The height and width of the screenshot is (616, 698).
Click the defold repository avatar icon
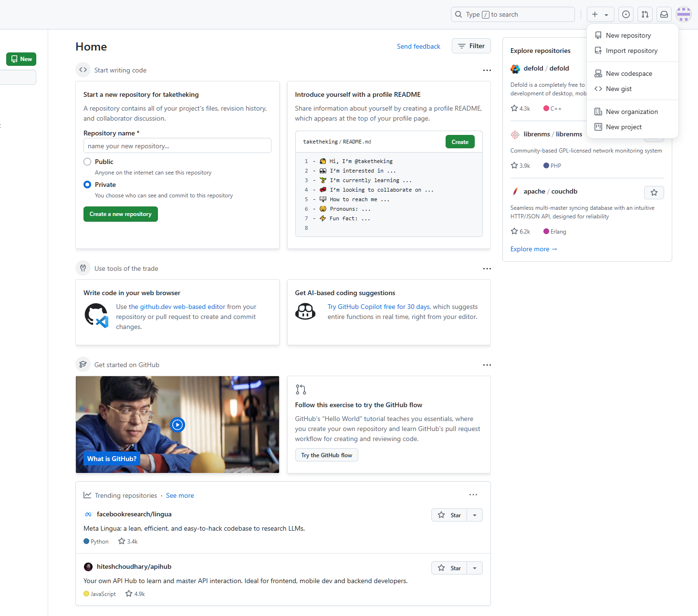515,69
